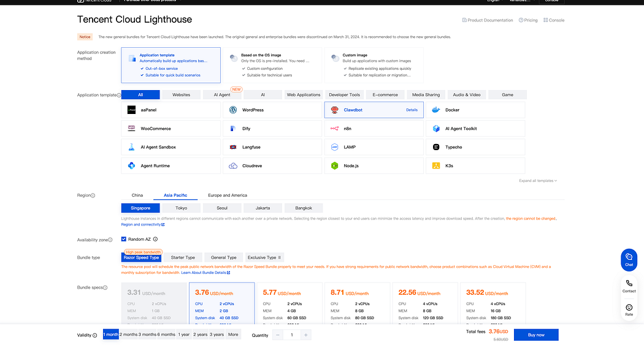Image resolution: width=644 pixels, height=345 pixels.
Task: Open Region and connectivity link
Action: click(142, 224)
